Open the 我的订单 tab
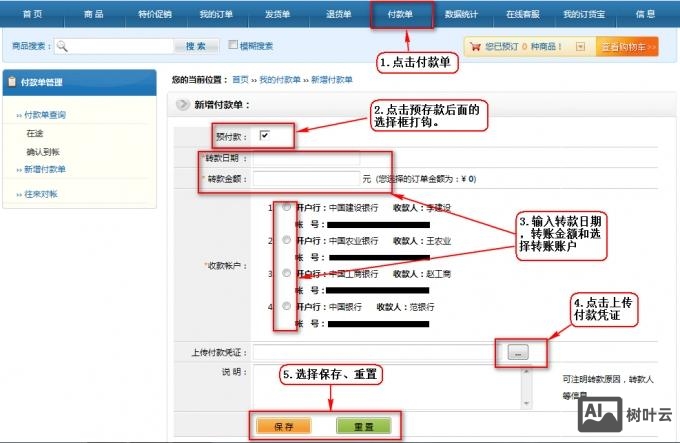680x443 pixels. [216, 14]
